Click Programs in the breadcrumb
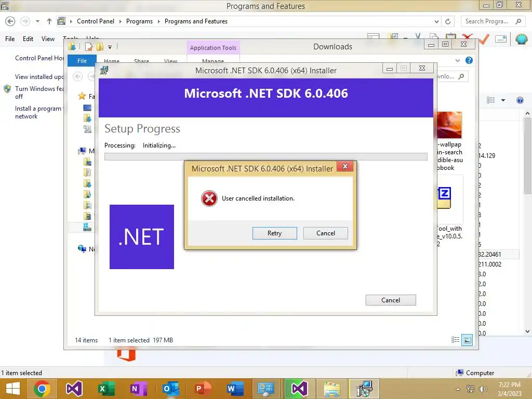This screenshot has width=532, height=399. point(139,21)
